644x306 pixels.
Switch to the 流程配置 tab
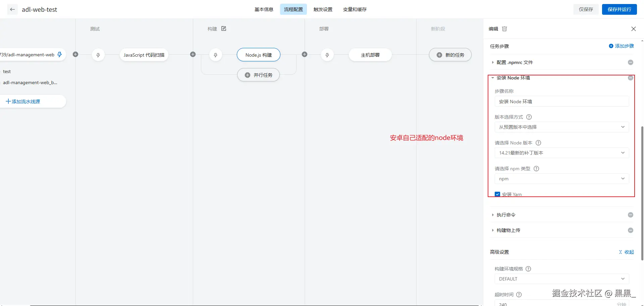[293, 9]
